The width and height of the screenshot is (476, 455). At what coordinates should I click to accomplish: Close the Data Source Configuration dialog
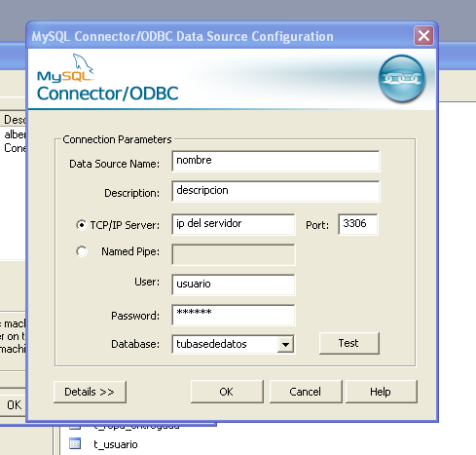pos(423,36)
